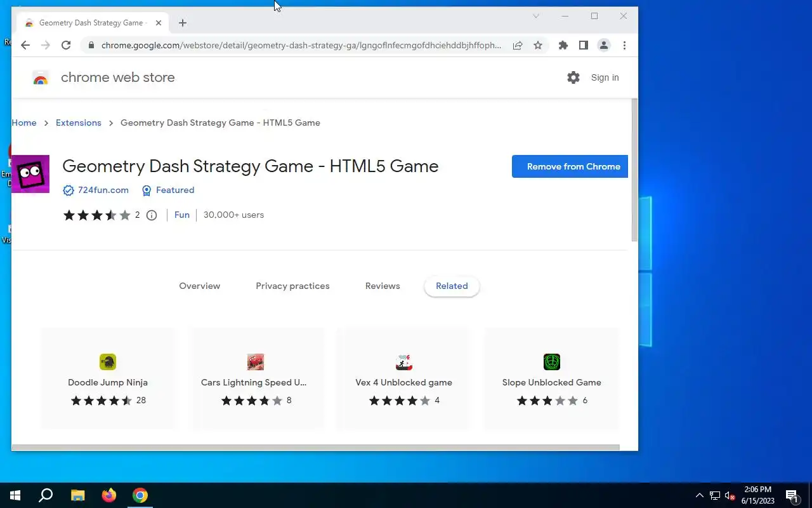
Task: Open the Chrome profile avatar icon
Action: click(x=604, y=45)
